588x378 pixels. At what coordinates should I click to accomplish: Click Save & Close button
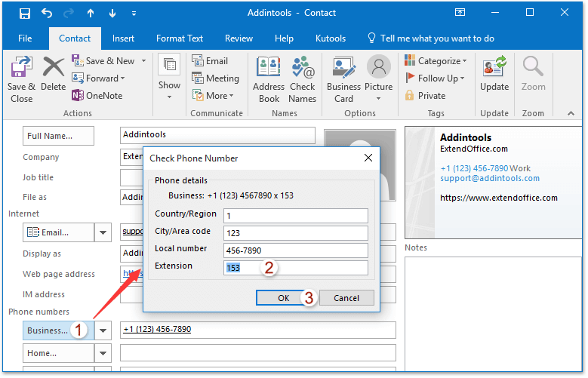21,80
